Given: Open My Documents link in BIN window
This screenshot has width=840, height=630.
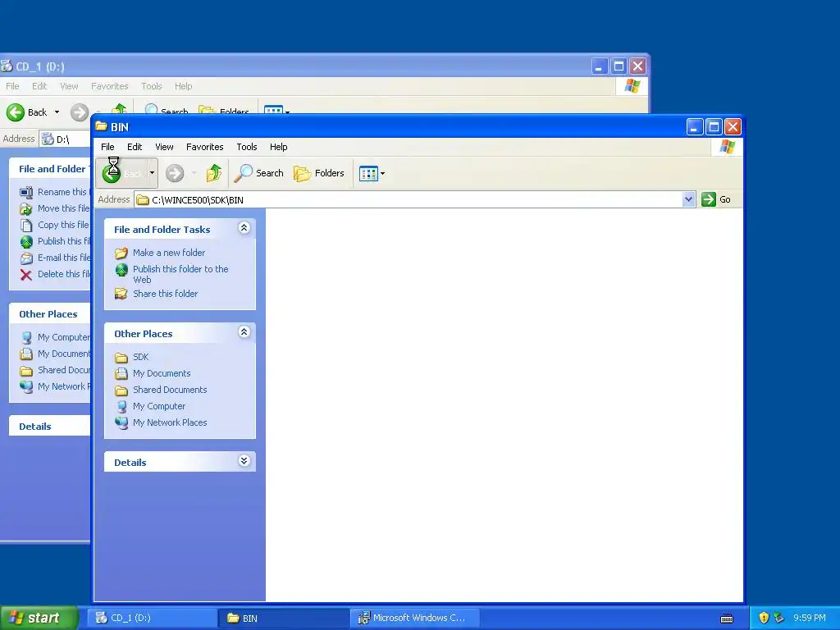Looking at the screenshot, I should click(x=162, y=373).
